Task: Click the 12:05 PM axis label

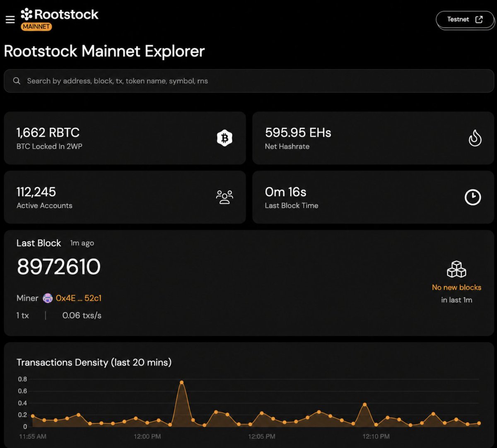Action: (262, 436)
